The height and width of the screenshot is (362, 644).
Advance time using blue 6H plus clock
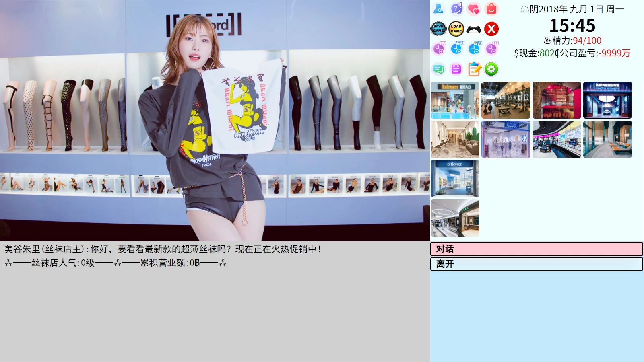[x=456, y=49]
